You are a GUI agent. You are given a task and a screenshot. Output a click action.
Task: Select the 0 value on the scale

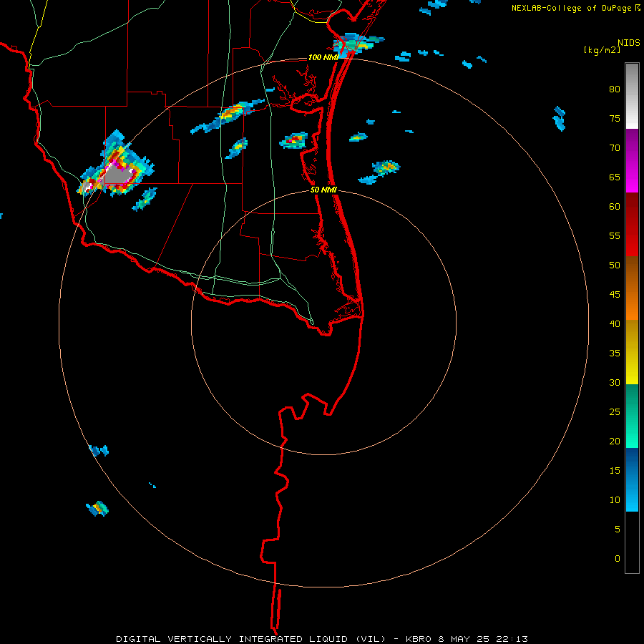[x=618, y=559]
